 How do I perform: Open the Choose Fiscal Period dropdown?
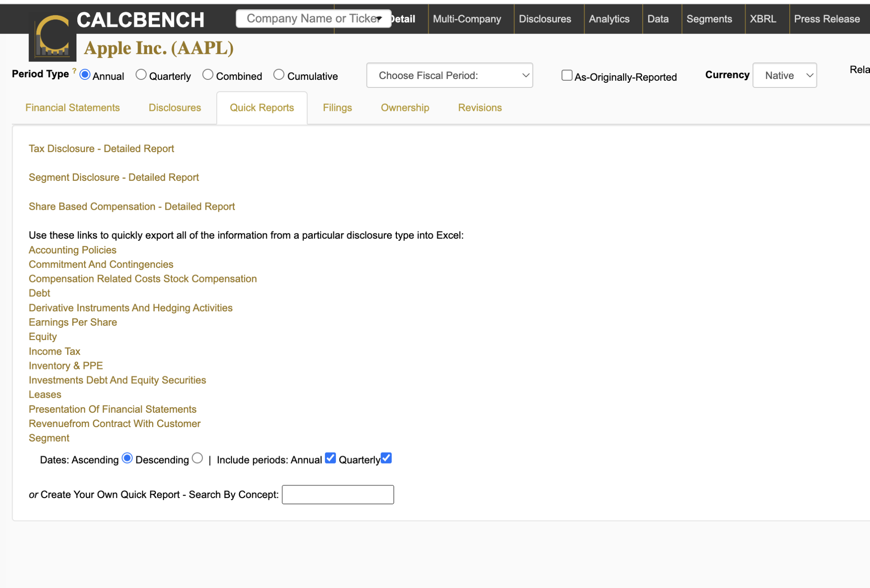[449, 75]
